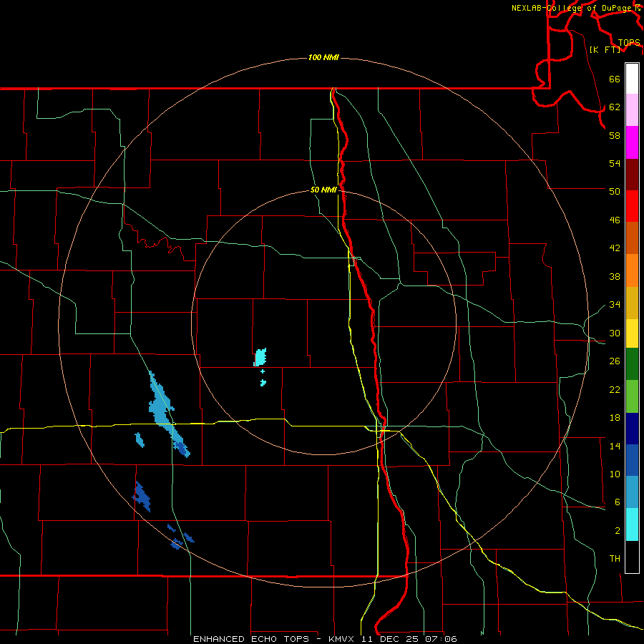644x644 pixels.
Task: Click the "22" legend value
Action: click(615, 390)
